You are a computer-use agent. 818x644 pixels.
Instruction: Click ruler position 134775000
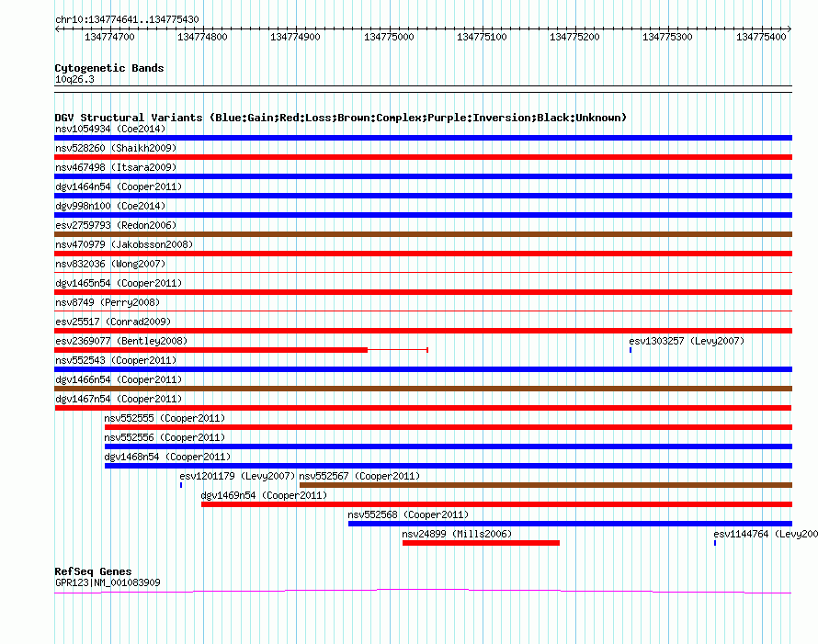click(389, 37)
